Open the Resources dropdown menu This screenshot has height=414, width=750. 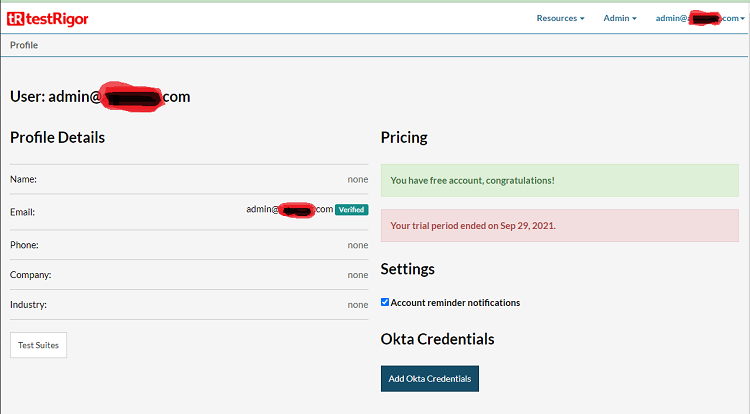560,18
